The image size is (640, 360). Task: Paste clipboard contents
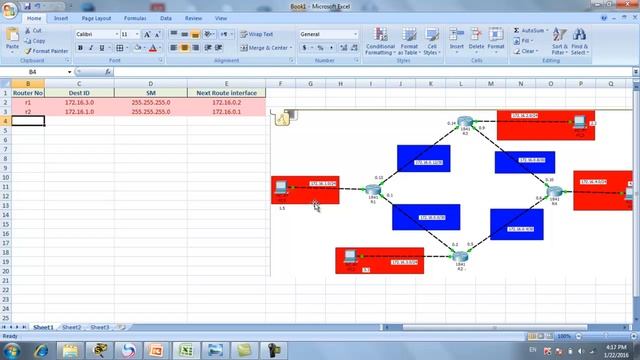pos(12,41)
